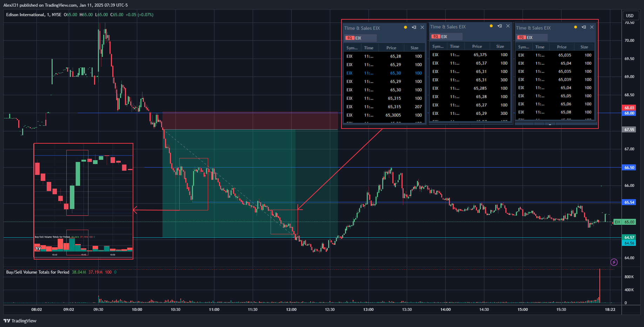The width and height of the screenshot is (644, 327).
Task: Select the trade row priced 65,37
Action: 470,63
